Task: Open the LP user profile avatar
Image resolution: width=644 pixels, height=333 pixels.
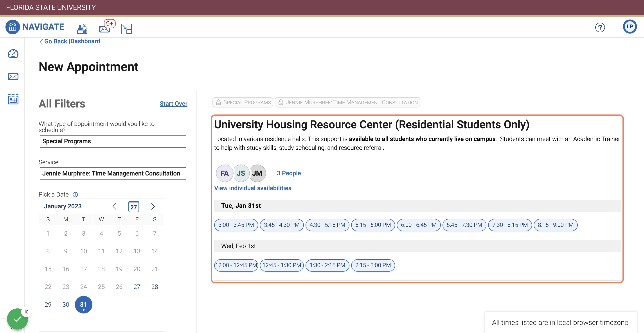Action: coord(630,27)
